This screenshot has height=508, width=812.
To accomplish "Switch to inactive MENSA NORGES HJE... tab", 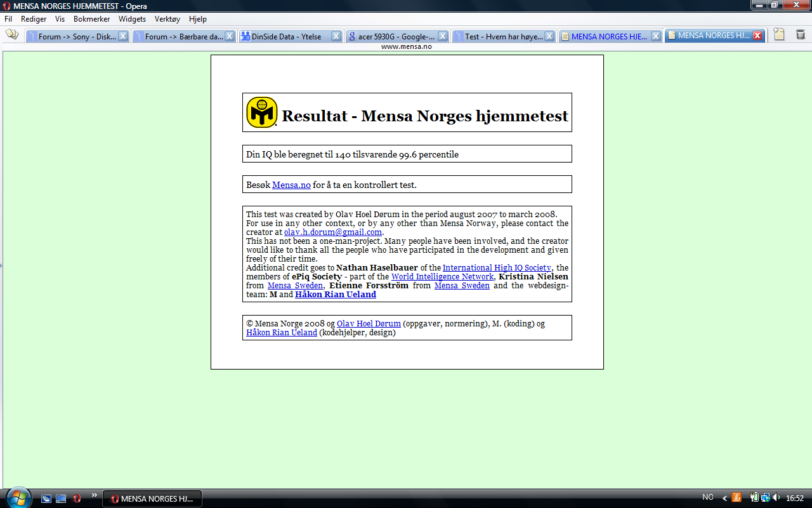I will [610, 36].
